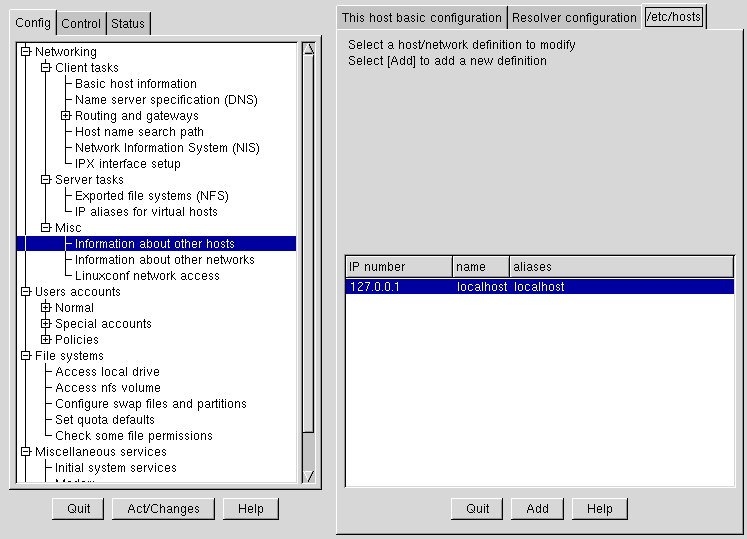747x539 pixels.
Task: Sort by IP number column header
Action: (x=398, y=267)
